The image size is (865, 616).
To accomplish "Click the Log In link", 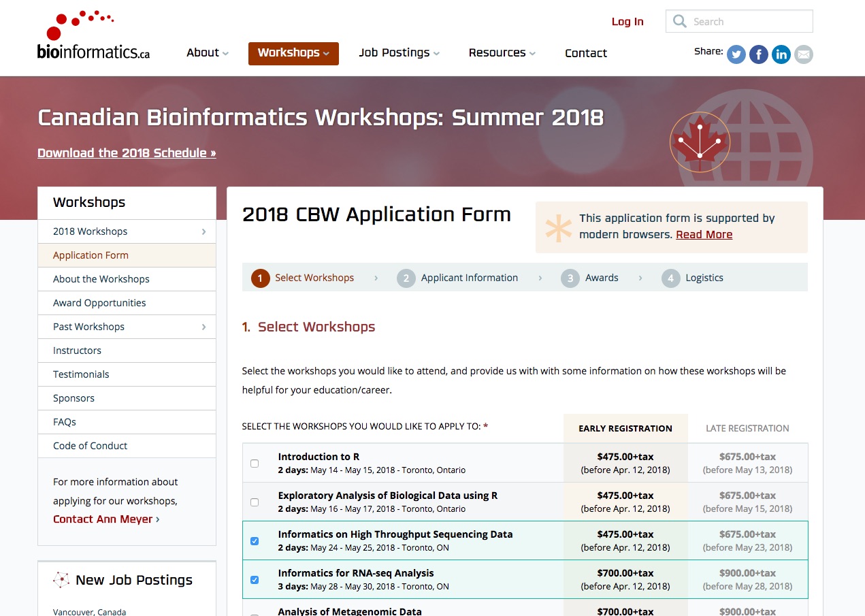I will (627, 22).
